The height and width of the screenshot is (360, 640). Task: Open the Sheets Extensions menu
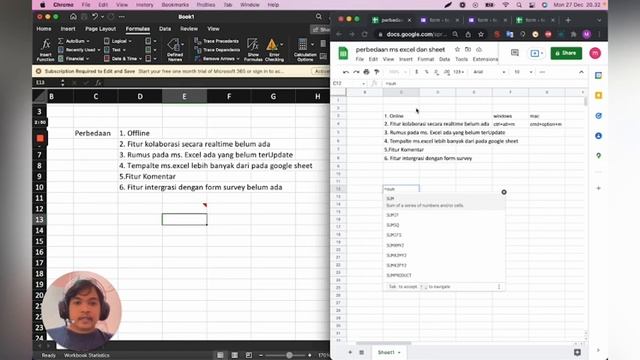(485, 59)
